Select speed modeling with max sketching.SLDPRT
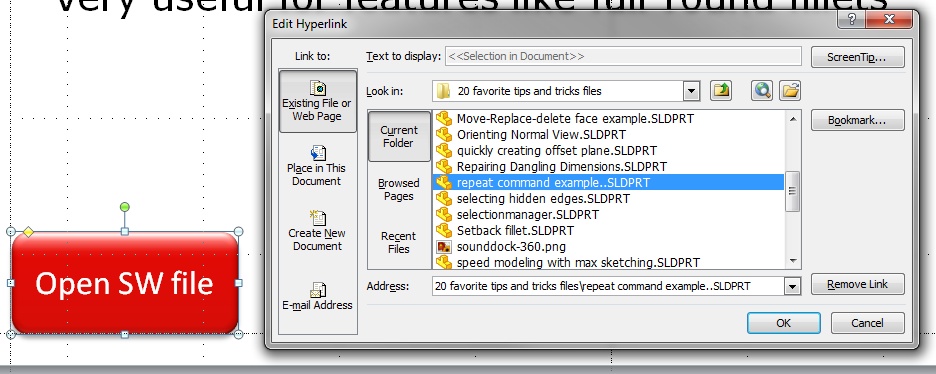The height and width of the screenshot is (374, 936). [608, 262]
